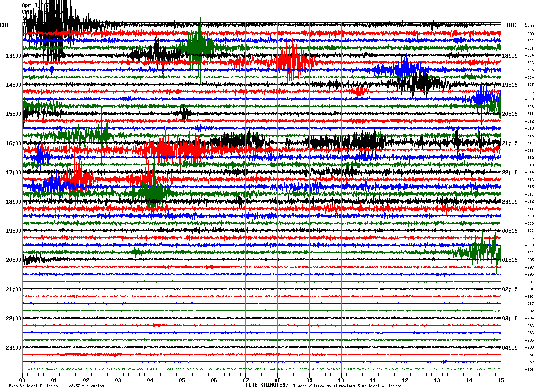
Task: Click the 'Traces clipped at plus/minus 5' note
Action: click(x=347, y=386)
